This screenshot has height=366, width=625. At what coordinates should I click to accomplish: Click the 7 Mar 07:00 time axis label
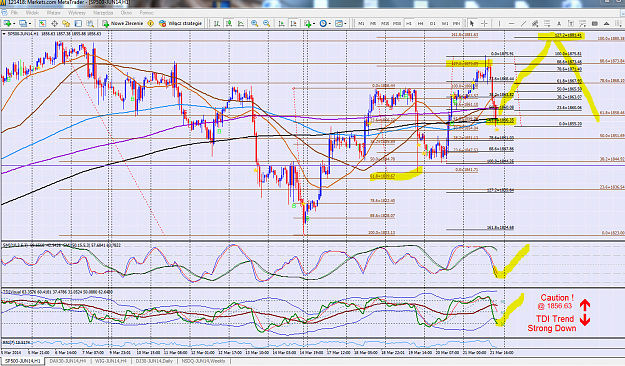click(93, 352)
